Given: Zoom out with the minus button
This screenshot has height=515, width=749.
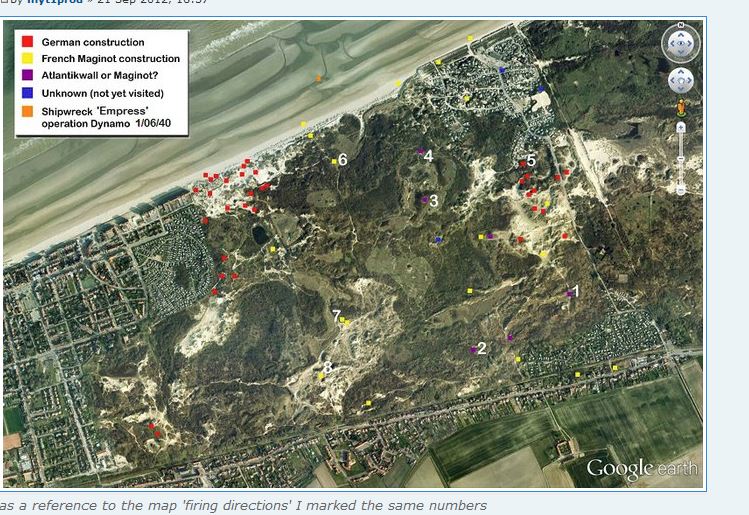Looking at the screenshot, I should click(x=680, y=190).
